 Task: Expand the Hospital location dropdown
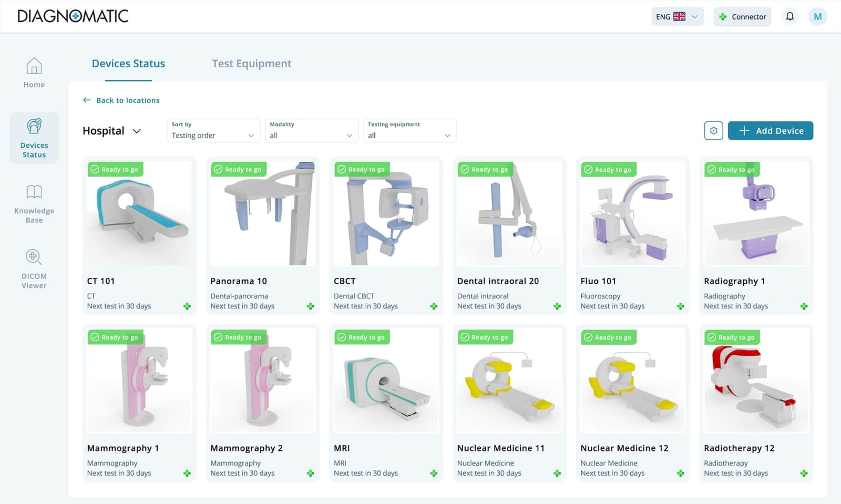[x=111, y=130]
